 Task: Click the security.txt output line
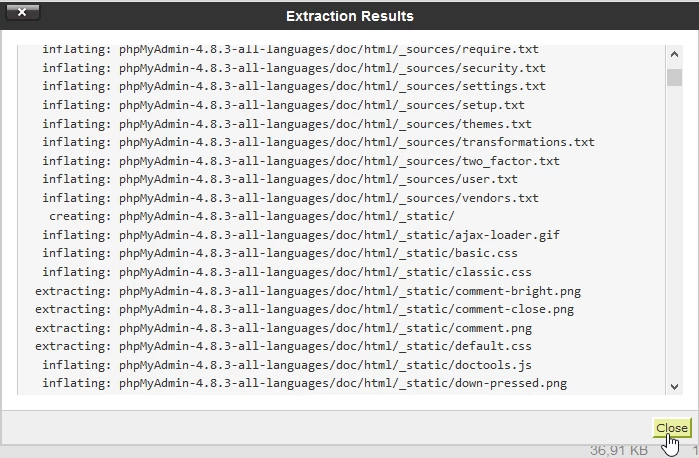click(294, 68)
